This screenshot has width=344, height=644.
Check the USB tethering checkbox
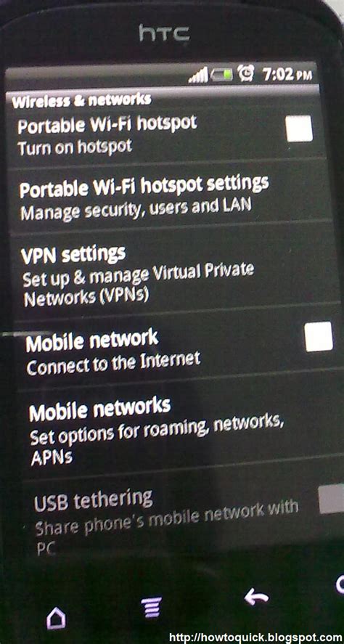pyautogui.click(x=331, y=499)
